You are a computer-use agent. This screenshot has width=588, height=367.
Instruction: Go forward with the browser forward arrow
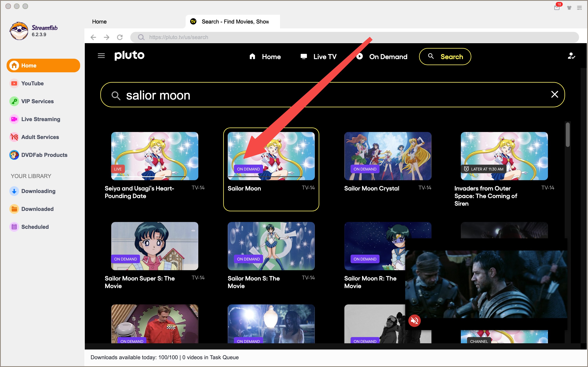[x=106, y=37]
